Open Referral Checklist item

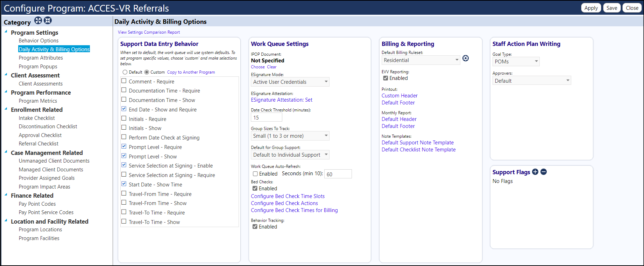click(38, 144)
